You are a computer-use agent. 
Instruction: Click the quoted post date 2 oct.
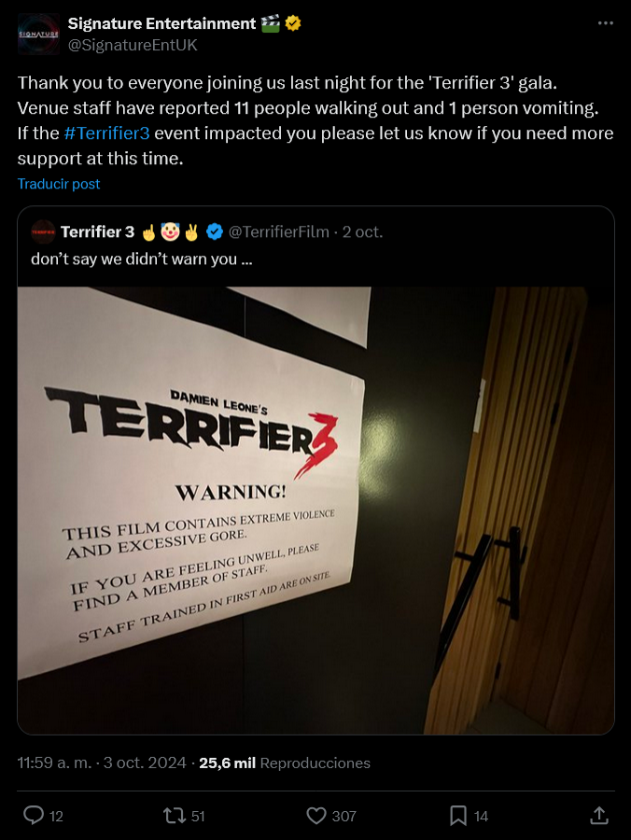[x=362, y=232]
